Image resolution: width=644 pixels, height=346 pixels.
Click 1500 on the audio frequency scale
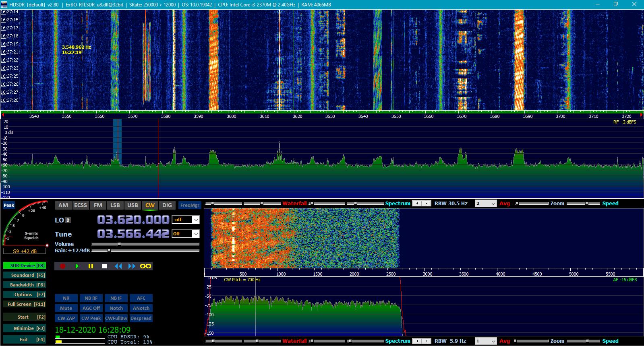317,274
